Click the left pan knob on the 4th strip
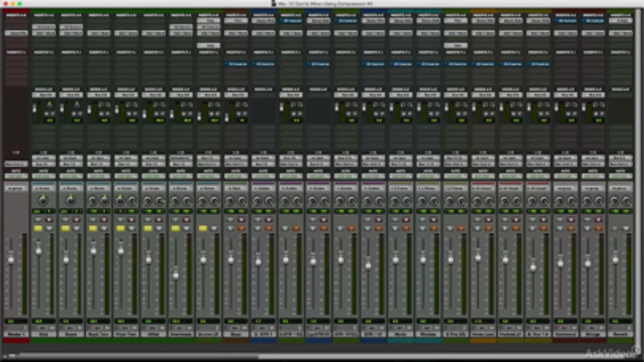This screenshot has width=644, height=362. tap(93, 200)
